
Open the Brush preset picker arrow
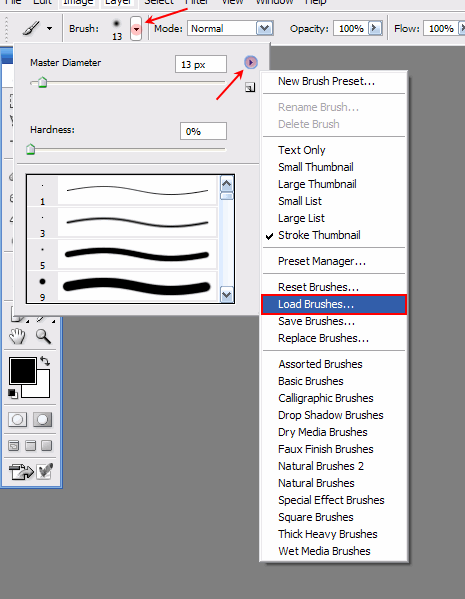tap(136, 28)
